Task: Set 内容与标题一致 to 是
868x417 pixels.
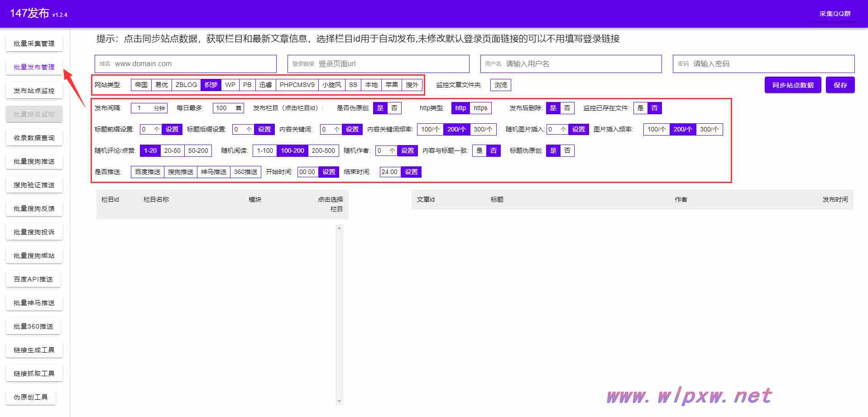Action: click(480, 150)
